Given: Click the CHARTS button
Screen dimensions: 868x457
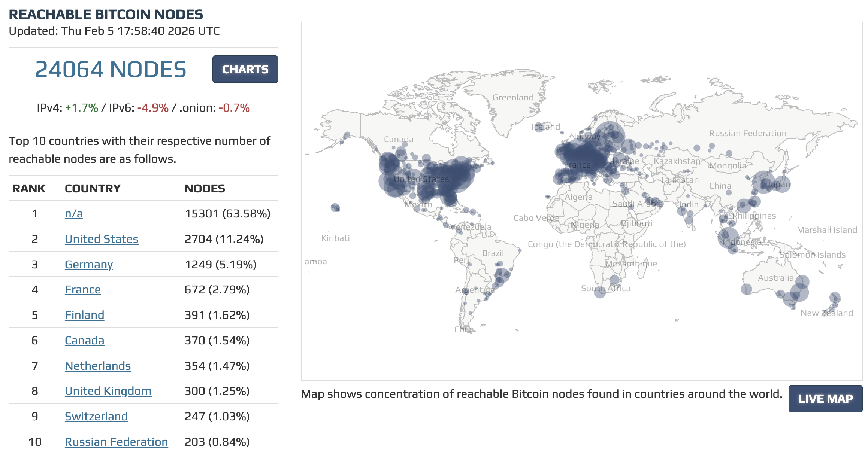Looking at the screenshot, I should [245, 69].
